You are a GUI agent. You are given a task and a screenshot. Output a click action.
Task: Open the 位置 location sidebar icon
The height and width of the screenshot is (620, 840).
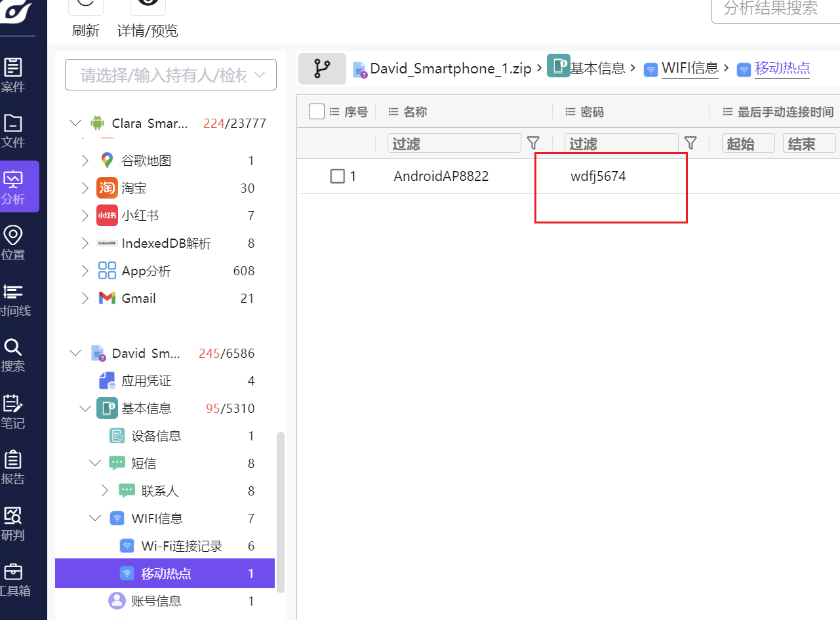(x=13, y=242)
